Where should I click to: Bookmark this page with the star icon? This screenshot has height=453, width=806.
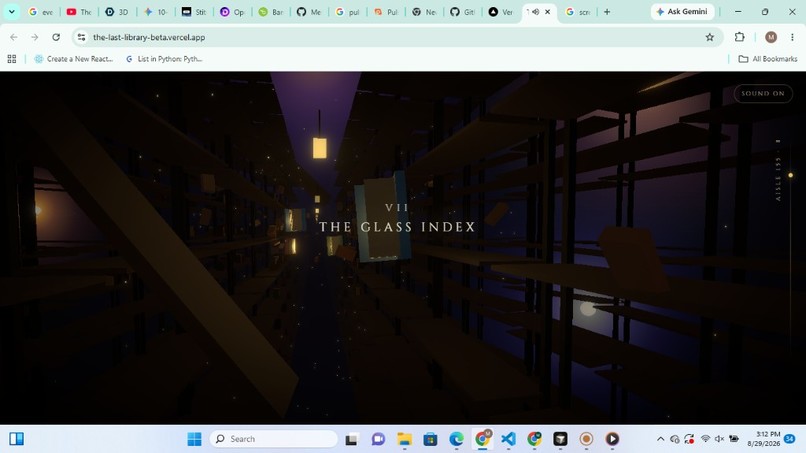click(x=710, y=37)
